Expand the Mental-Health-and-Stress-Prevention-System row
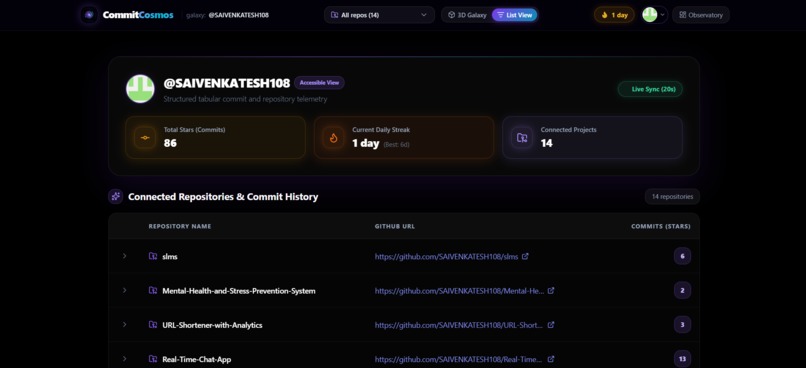The height and width of the screenshot is (368, 806). (124, 290)
